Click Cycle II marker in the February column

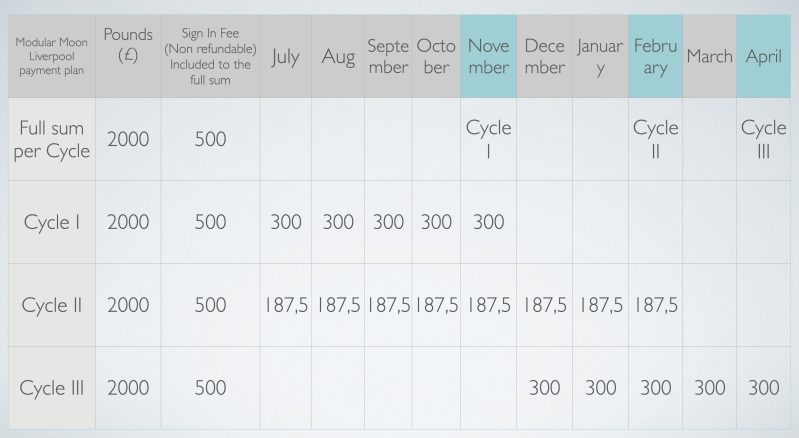[x=655, y=139]
